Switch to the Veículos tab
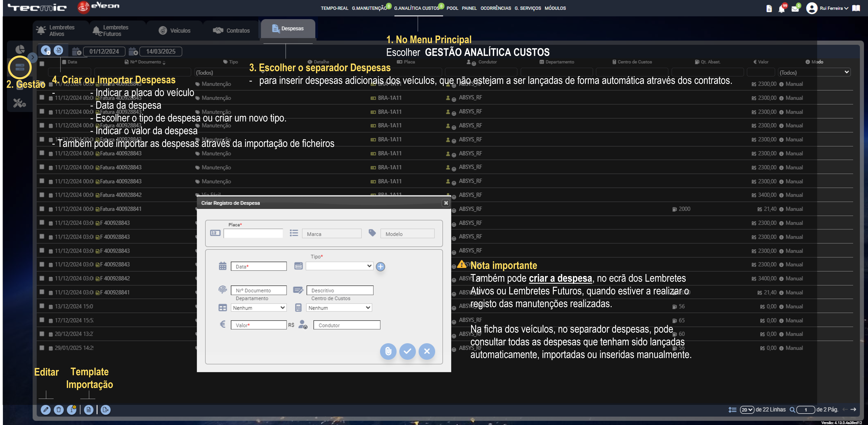This screenshot has height=425, width=868. point(175,31)
